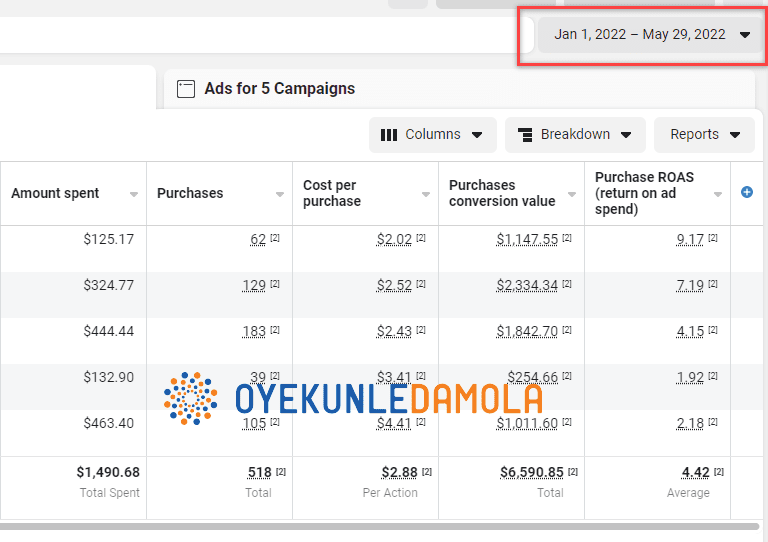Image resolution: width=768 pixels, height=542 pixels.
Task: Click the [2] footnote beside $1,147.55
Action: coord(567,238)
